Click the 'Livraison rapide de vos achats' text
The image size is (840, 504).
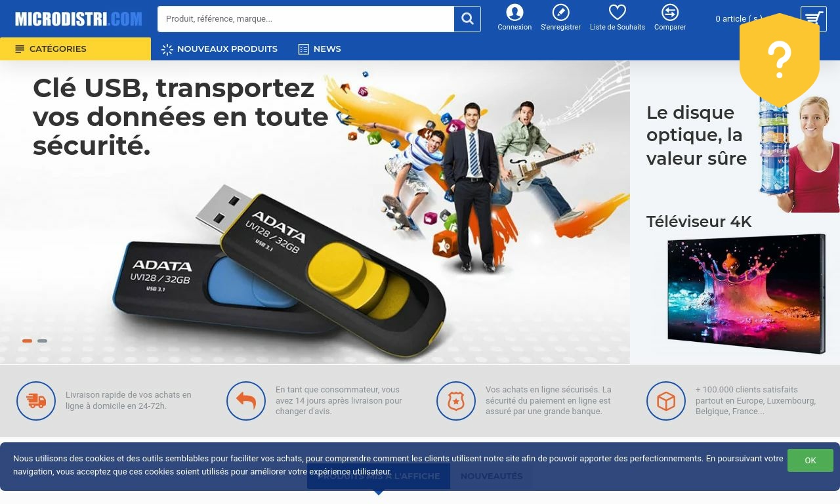[129, 400]
